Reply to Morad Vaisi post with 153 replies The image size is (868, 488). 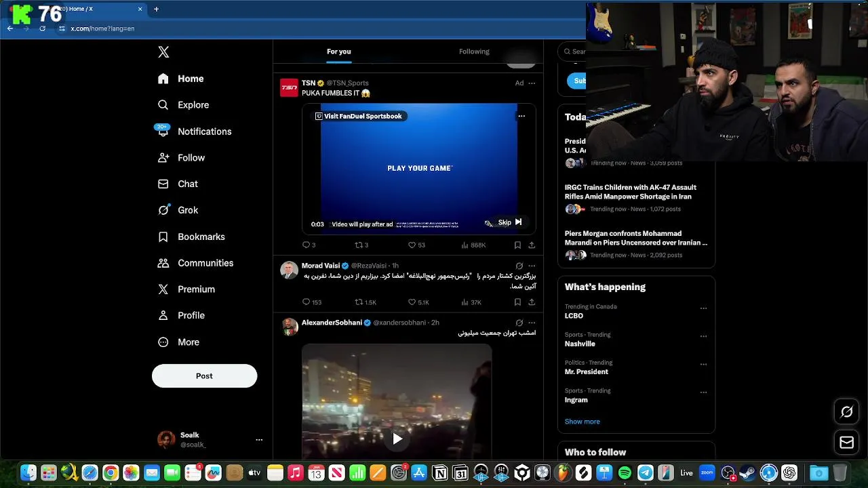tap(312, 302)
